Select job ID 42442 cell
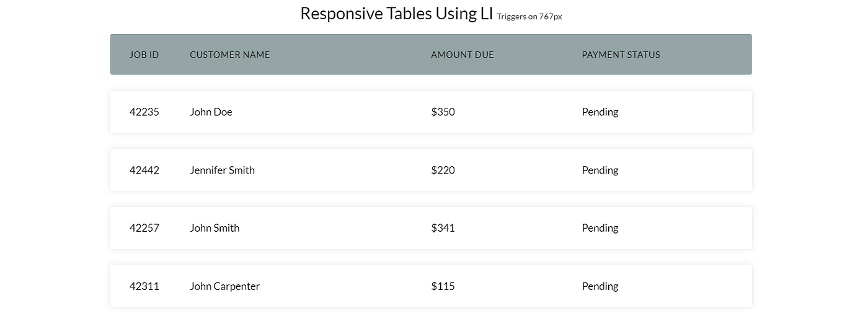 pyautogui.click(x=144, y=170)
